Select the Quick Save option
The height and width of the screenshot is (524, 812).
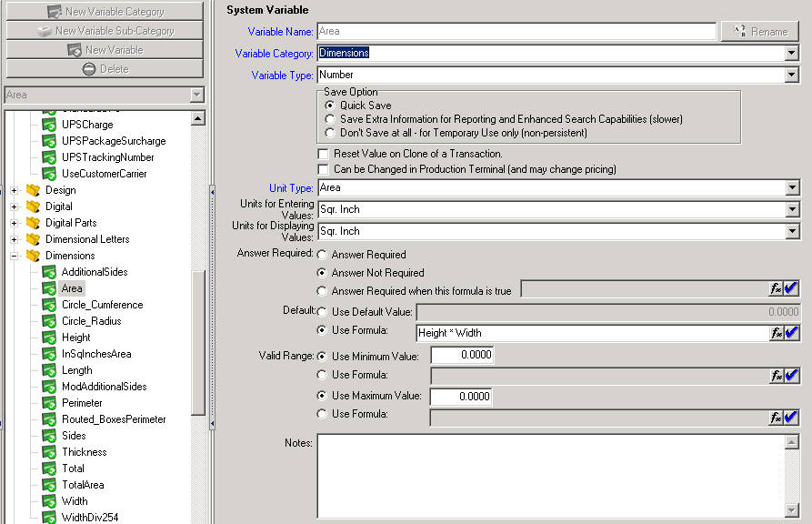(x=330, y=106)
